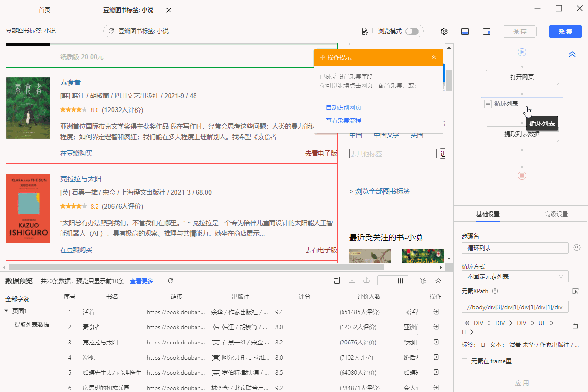The height and width of the screenshot is (392, 588).
Task: Click the Klara and the Sun cover thumbnail
Action: point(28,209)
